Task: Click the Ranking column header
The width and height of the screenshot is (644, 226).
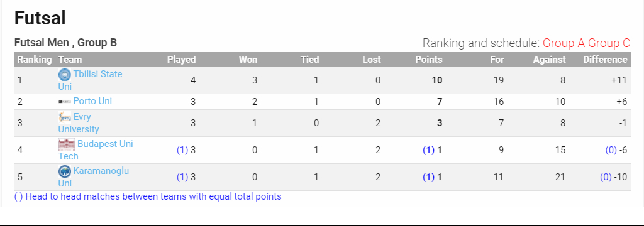Action: [x=35, y=60]
